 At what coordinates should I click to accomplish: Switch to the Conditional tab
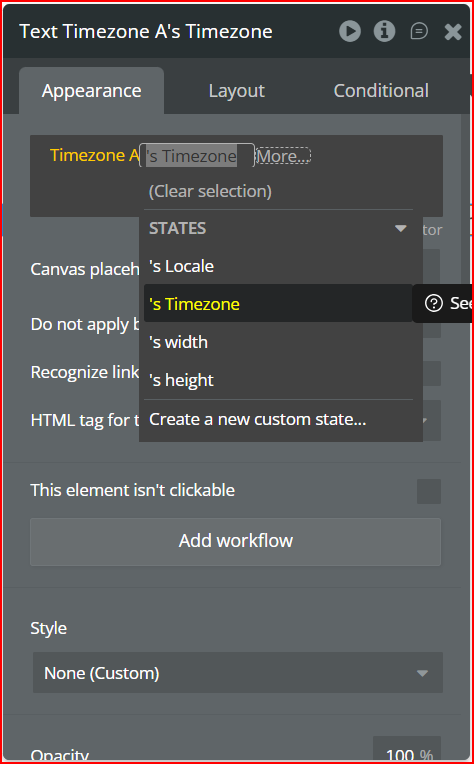click(x=381, y=91)
